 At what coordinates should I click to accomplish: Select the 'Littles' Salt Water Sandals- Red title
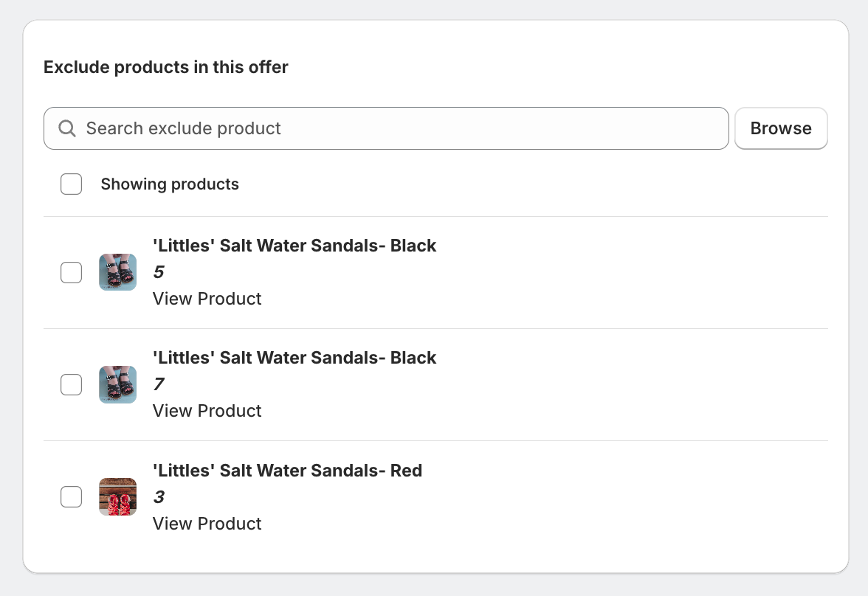pyautogui.click(x=287, y=471)
